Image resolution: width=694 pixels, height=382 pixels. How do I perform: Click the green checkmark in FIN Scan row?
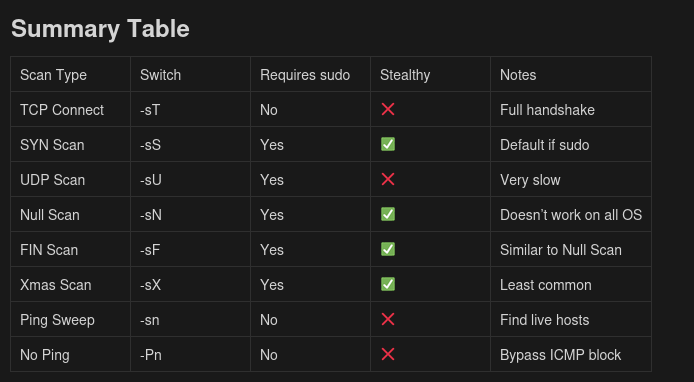tap(388, 249)
